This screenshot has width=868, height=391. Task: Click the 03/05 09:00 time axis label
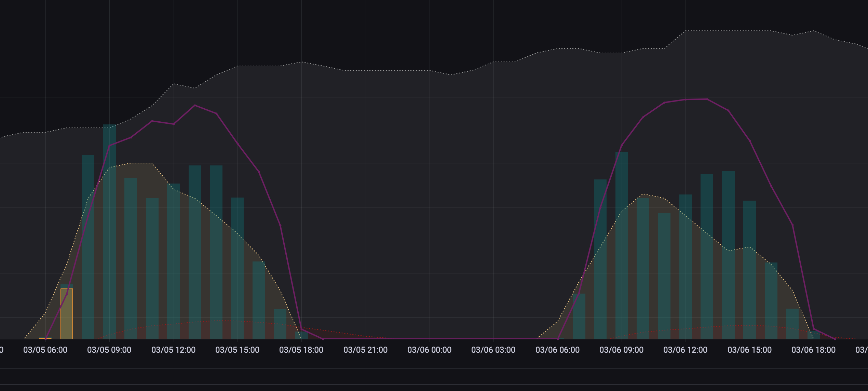click(x=109, y=350)
